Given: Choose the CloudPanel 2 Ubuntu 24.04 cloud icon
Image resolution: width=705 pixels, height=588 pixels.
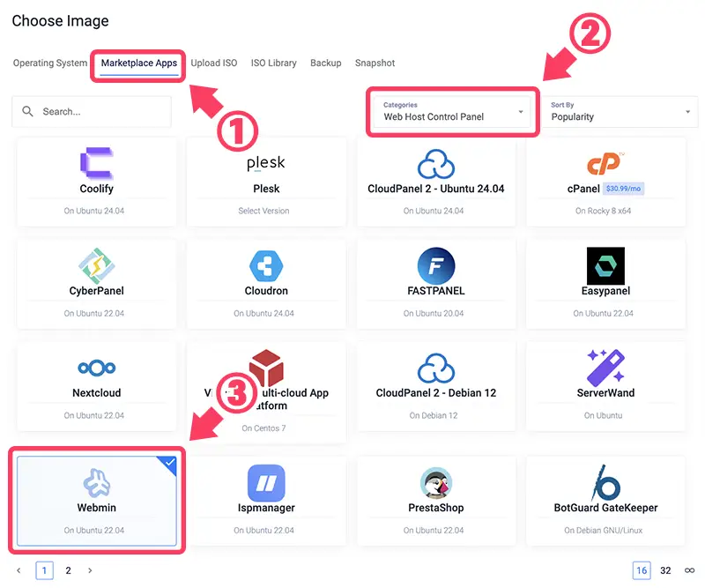Looking at the screenshot, I should tap(435, 164).
